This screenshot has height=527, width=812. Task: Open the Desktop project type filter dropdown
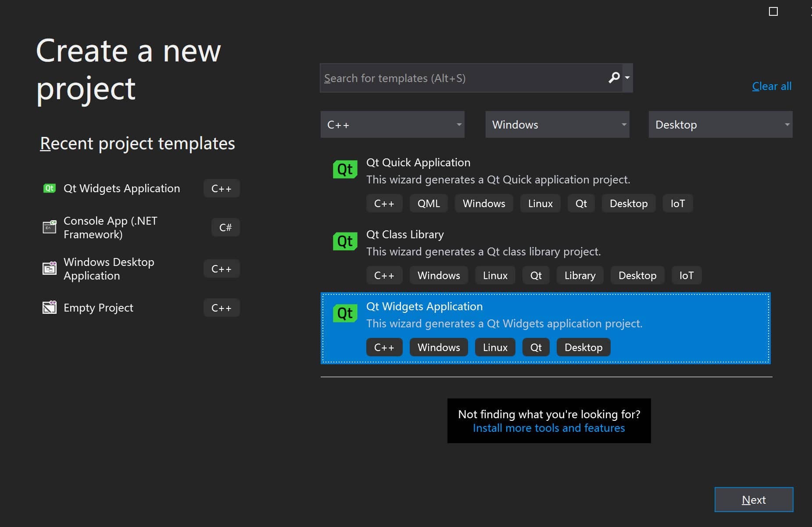[x=721, y=125]
